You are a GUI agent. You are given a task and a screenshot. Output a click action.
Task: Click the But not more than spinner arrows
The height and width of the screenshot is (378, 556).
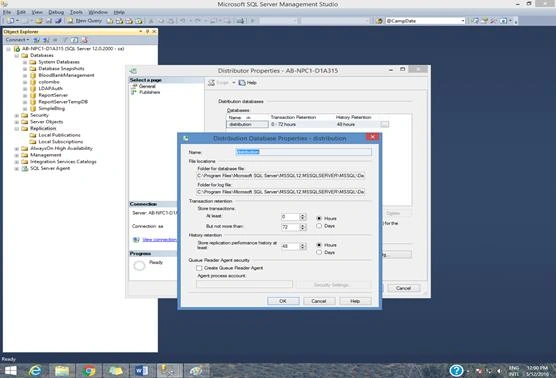[x=302, y=227]
